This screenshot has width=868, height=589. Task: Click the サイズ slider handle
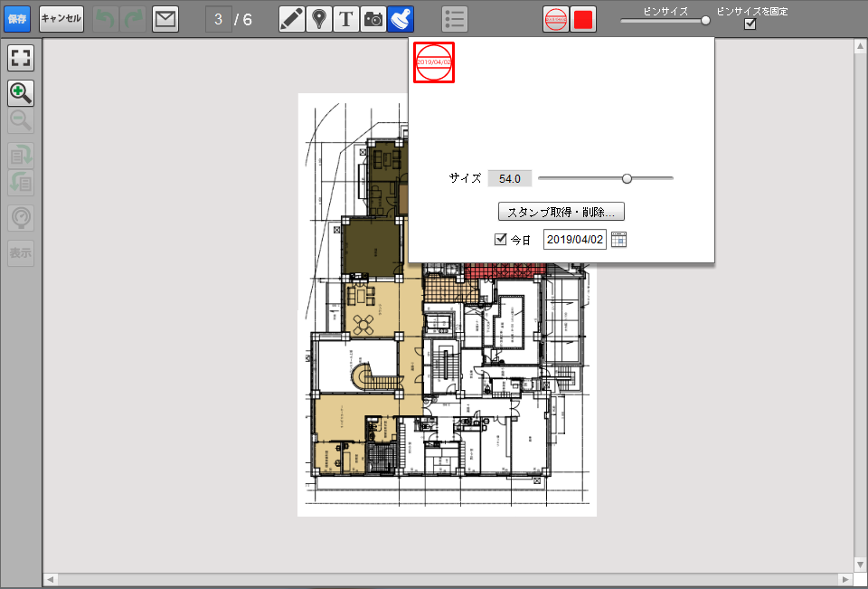coord(627,178)
